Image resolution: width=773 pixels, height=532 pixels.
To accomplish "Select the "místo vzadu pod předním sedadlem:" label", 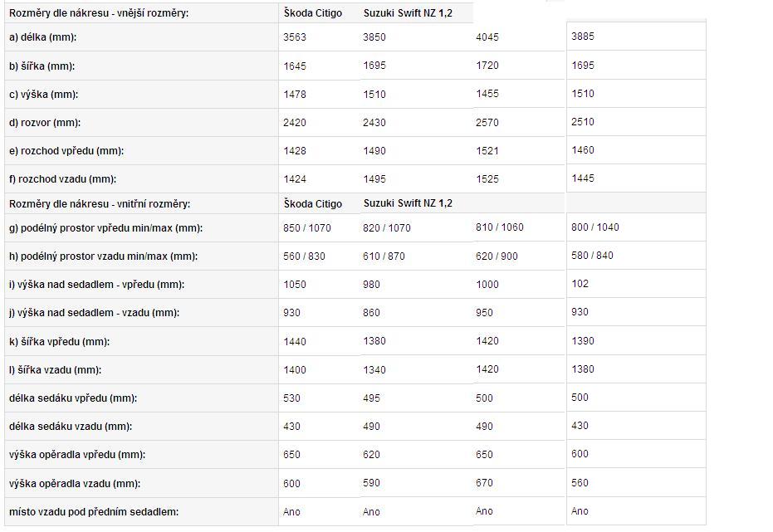I will pos(94,511).
